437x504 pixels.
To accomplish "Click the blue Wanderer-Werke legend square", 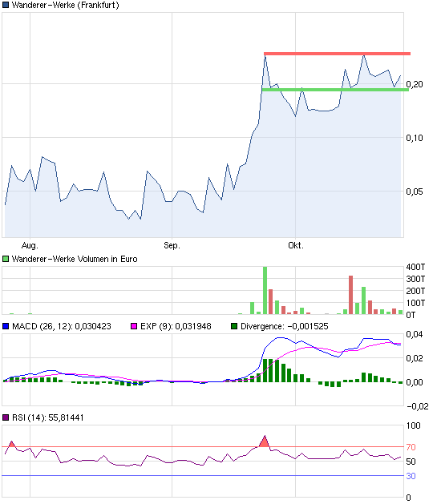I will (x=6, y=5).
